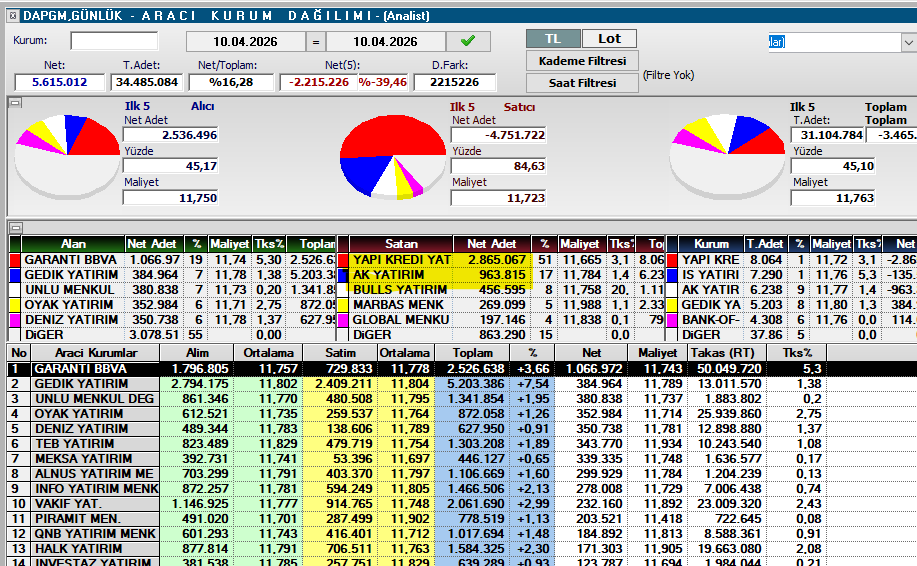Sort by bottom table Tks% column header
The width and height of the screenshot is (917, 566).
[798, 353]
